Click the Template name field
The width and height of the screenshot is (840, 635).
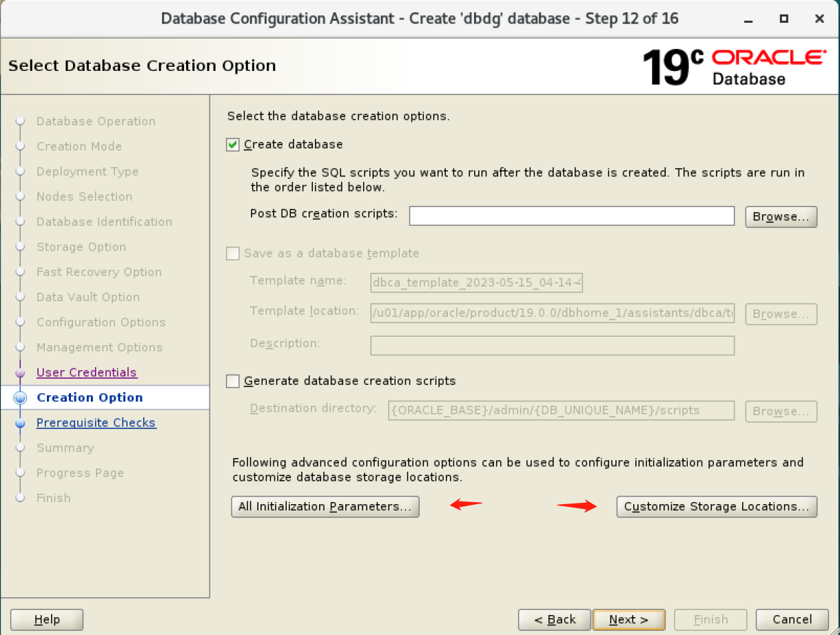(x=477, y=282)
